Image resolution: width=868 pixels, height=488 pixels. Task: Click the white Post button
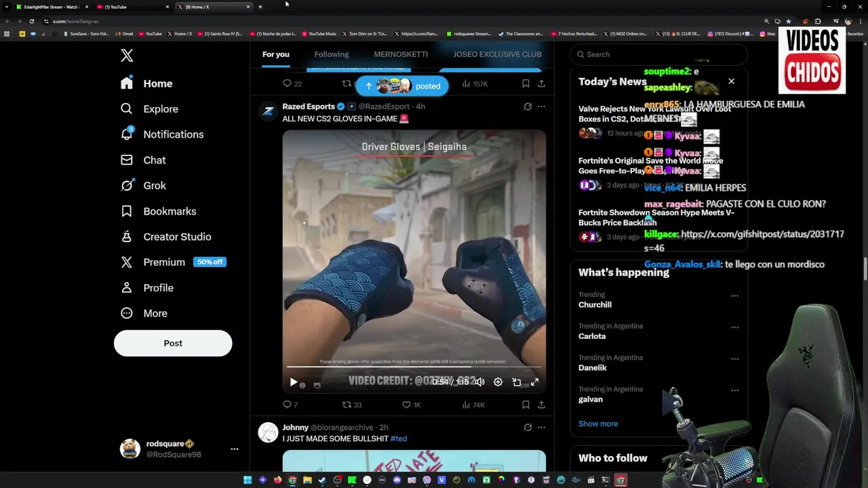[173, 344]
